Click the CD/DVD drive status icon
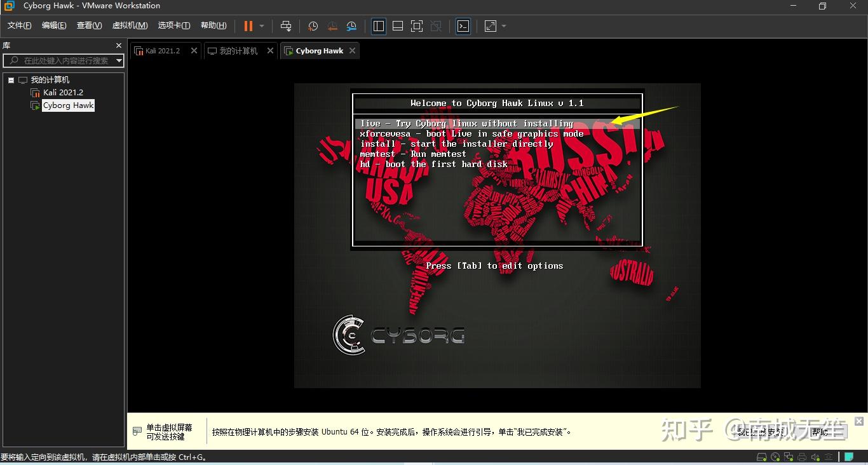Screen dimensions: 868x465 click(775, 457)
